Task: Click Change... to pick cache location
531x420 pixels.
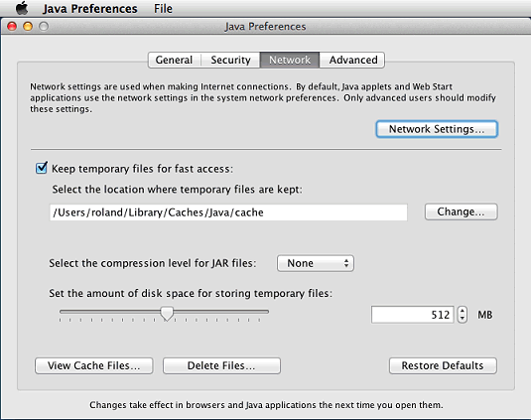Action: (461, 211)
